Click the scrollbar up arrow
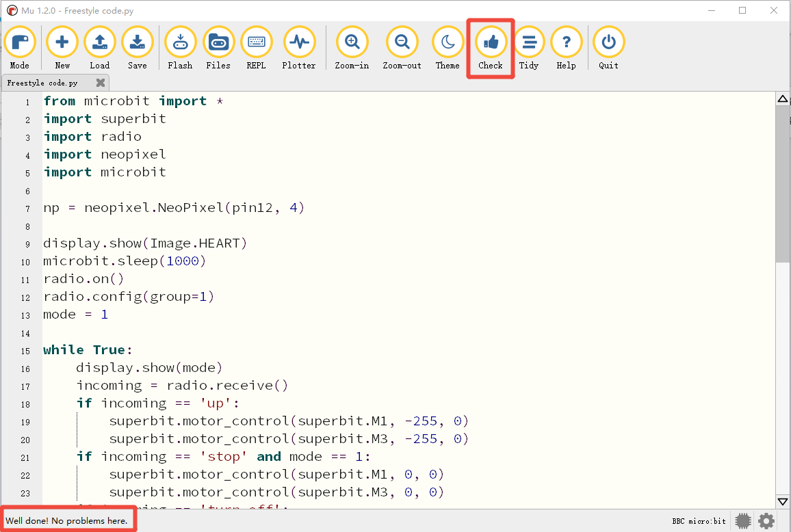This screenshot has height=532, width=791. 782,99
